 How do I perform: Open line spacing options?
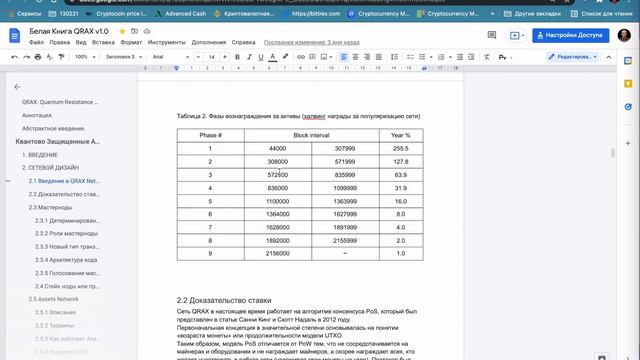click(x=394, y=57)
